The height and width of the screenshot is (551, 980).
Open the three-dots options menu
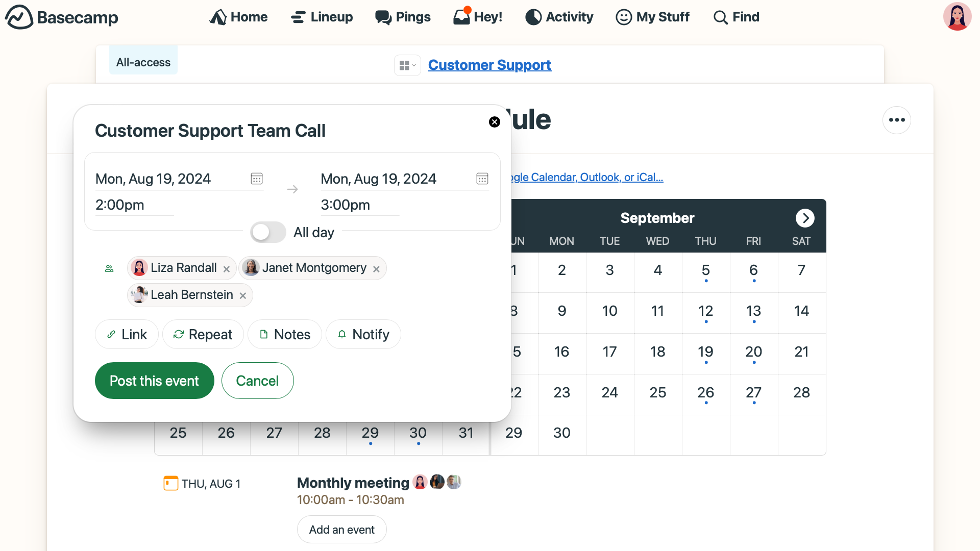[896, 120]
